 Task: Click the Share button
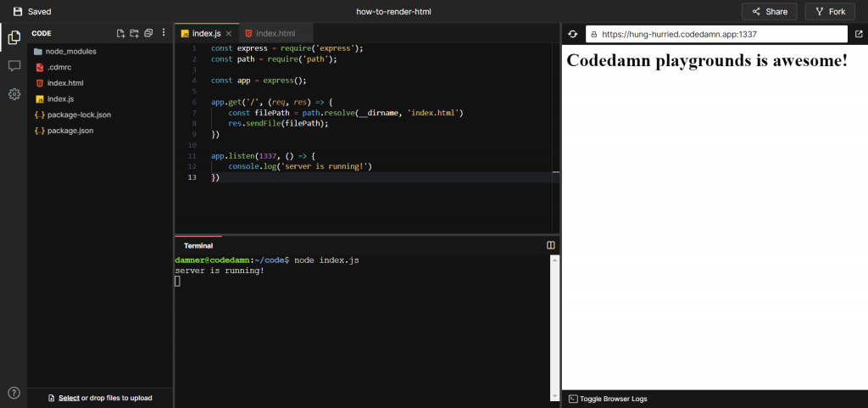coord(769,11)
